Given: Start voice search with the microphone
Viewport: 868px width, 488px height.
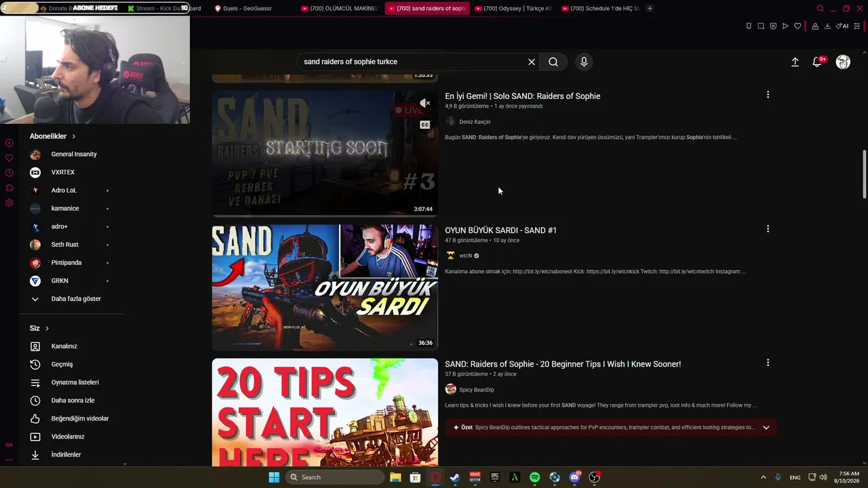Looking at the screenshot, I should pos(584,62).
